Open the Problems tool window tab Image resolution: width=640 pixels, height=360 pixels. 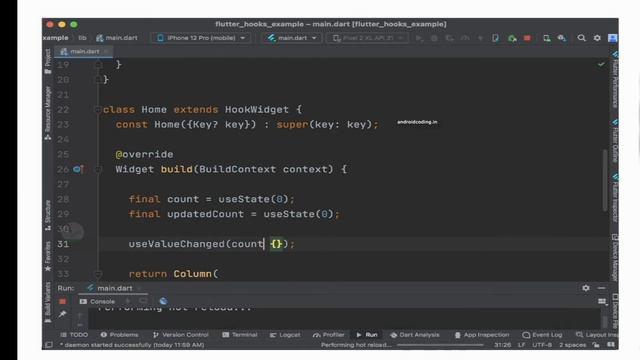coord(119,335)
